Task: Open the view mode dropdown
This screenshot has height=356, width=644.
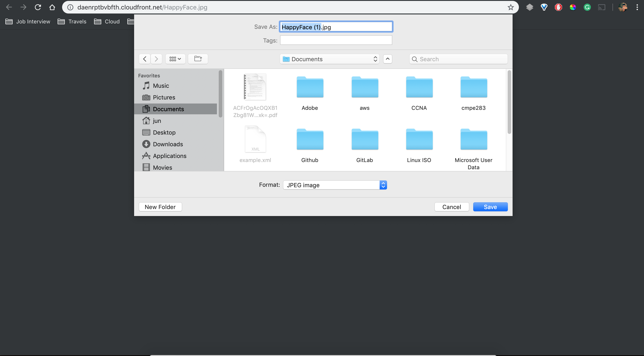Action: pyautogui.click(x=175, y=59)
